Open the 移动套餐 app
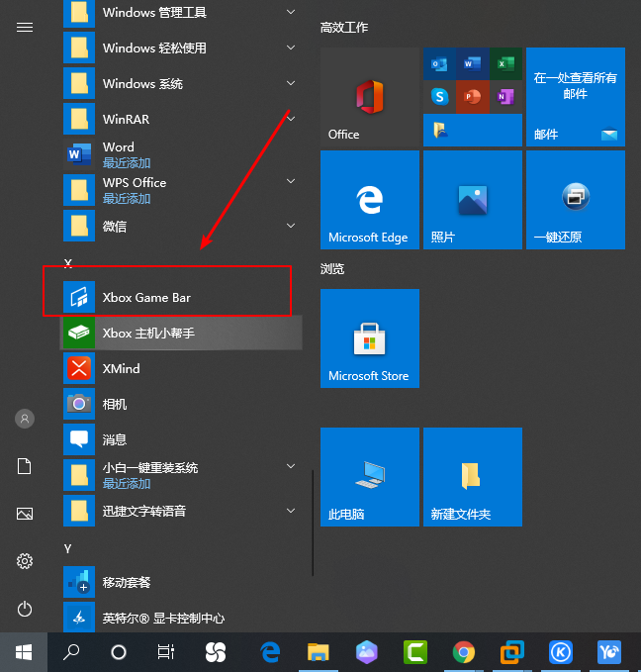The height and width of the screenshot is (672, 641). 181,582
